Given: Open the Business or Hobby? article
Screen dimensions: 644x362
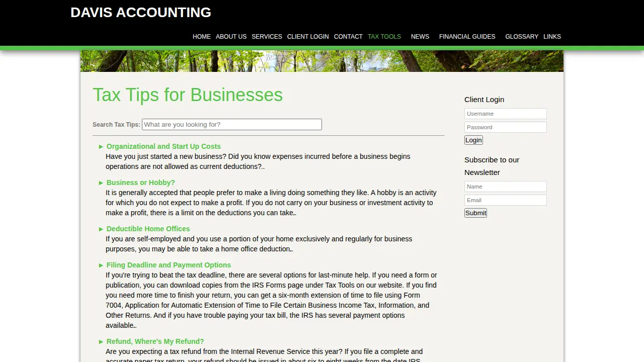Looking at the screenshot, I should [x=141, y=183].
